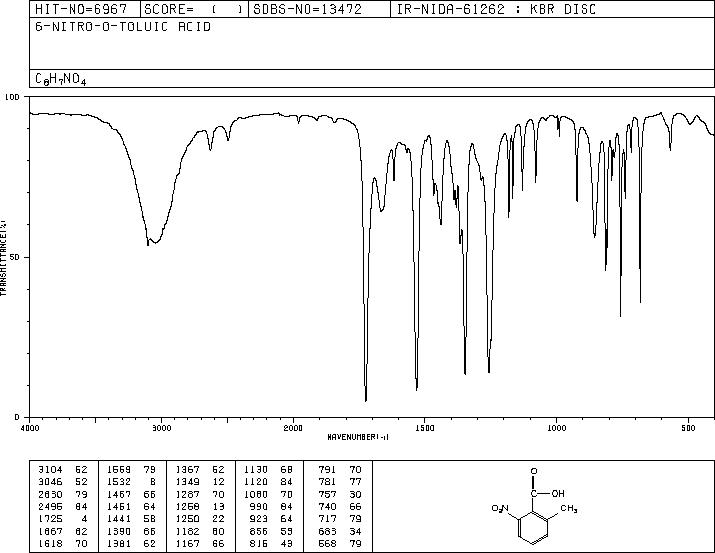Click the chemical structure drawing
Screen dimensions: 715x553
click(534, 506)
